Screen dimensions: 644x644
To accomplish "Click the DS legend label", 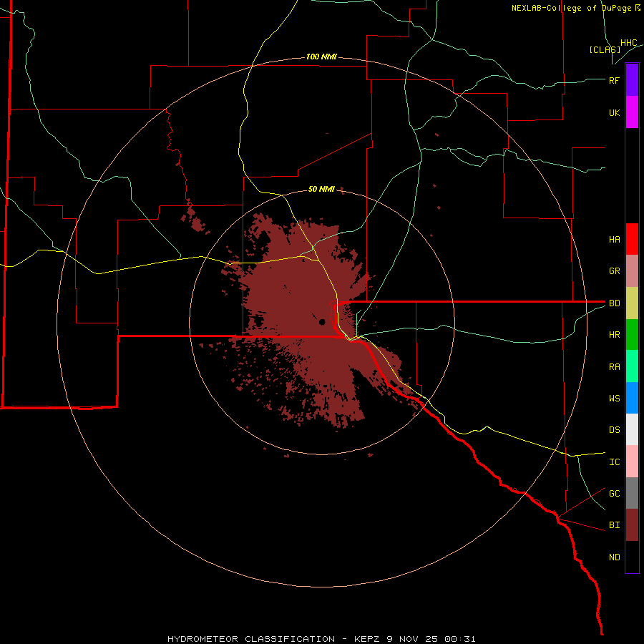I will pyautogui.click(x=614, y=430).
